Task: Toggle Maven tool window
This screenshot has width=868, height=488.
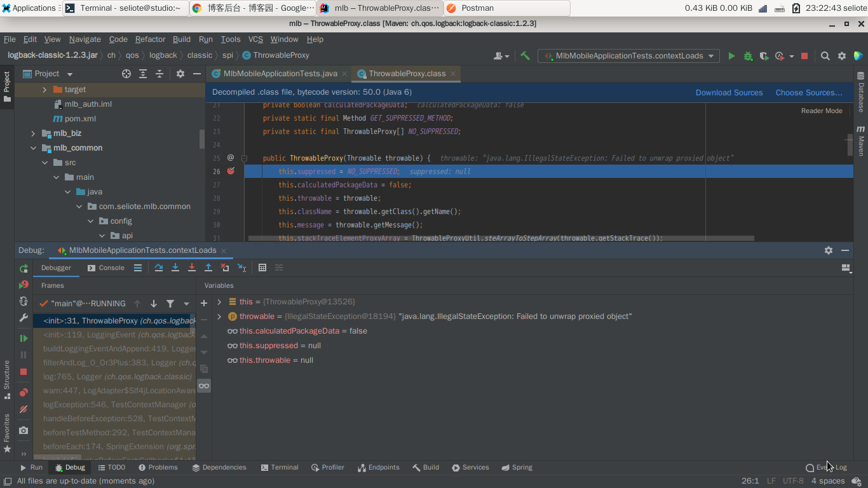Action: (861, 140)
